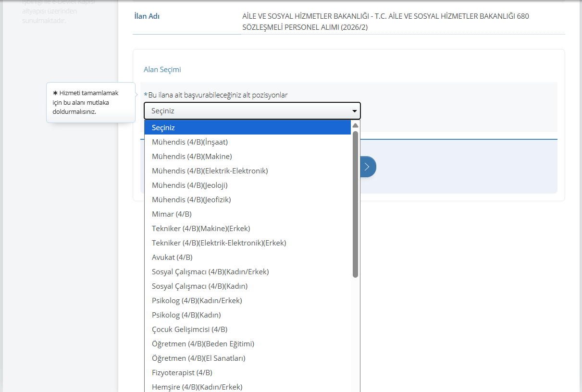The width and height of the screenshot is (582, 392).
Task: Click the dropdown caret arrow icon
Action: click(x=355, y=111)
